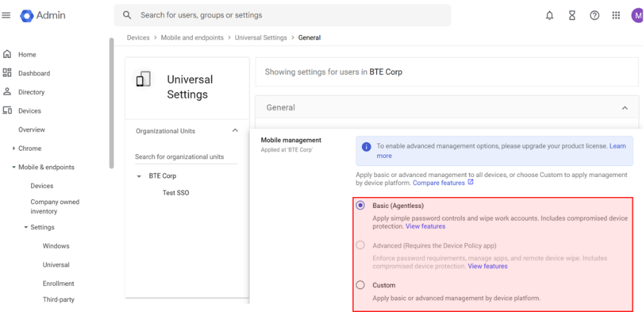This screenshot has width=644, height=312.
Task: Open the Google apps grid
Action: tap(616, 16)
